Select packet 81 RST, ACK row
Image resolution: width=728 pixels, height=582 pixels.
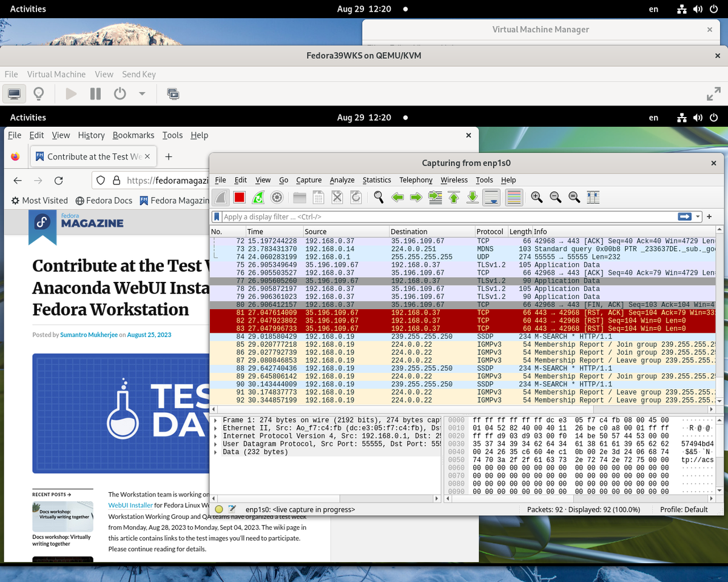tap(463, 313)
